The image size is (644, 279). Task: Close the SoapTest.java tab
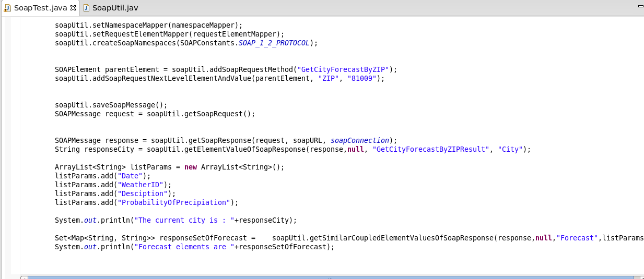(73, 8)
